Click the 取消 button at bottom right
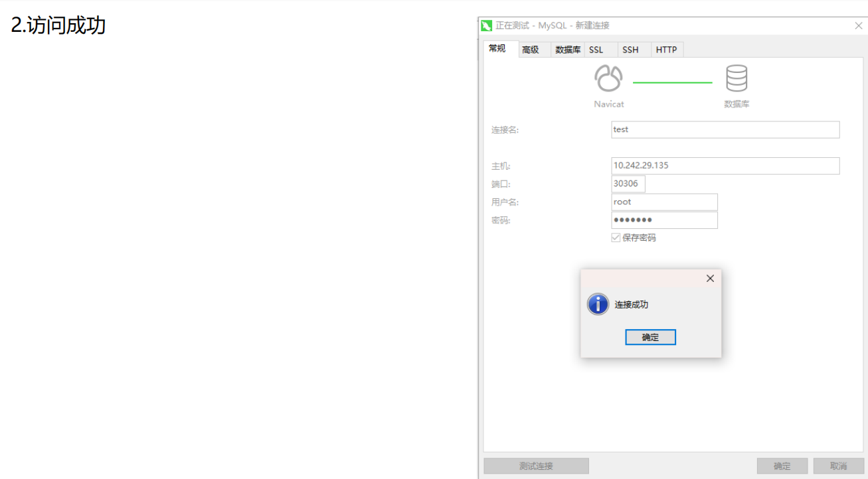 pyautogui.click(x=837, y=465)
